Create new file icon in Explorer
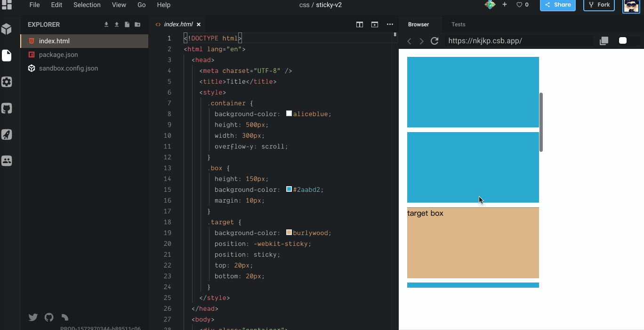This screenshot has width=644, height=330. (127, 24)
